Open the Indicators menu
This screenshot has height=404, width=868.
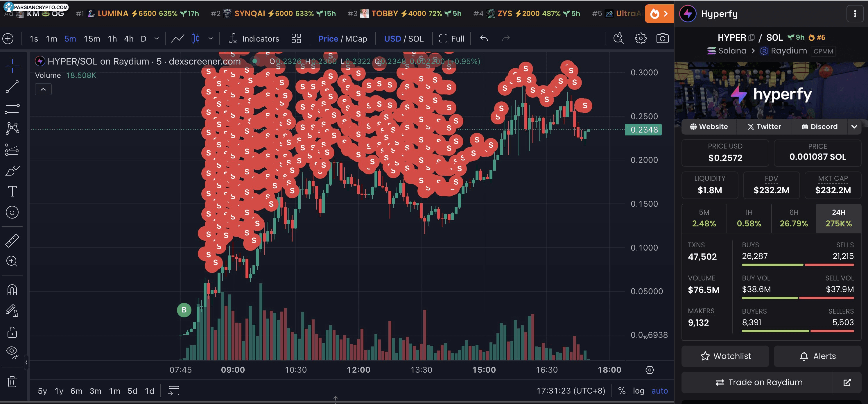[254, 39]
